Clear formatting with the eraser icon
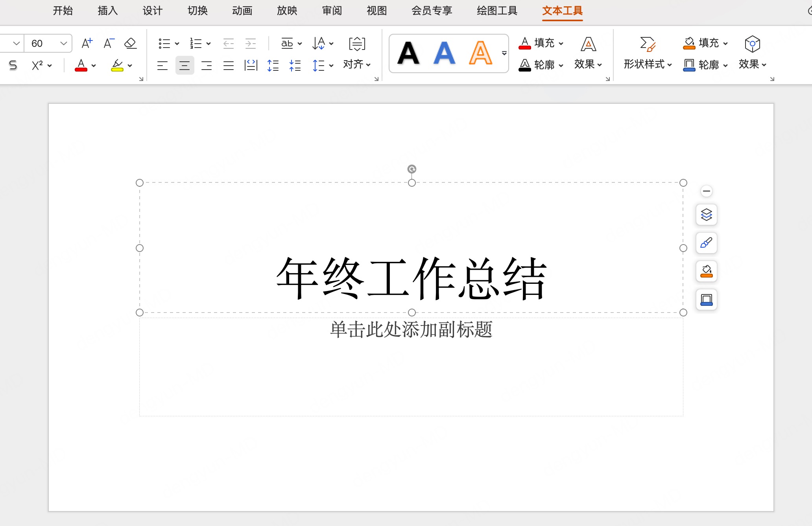The width and height of the screenshot is (812, 526). point(131,43)
